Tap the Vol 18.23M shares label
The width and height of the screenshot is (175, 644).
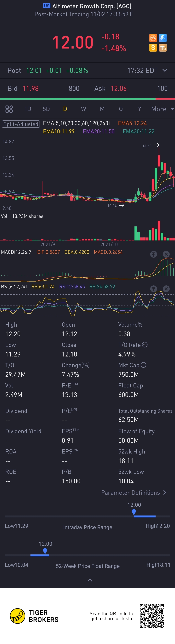point(22,216)
